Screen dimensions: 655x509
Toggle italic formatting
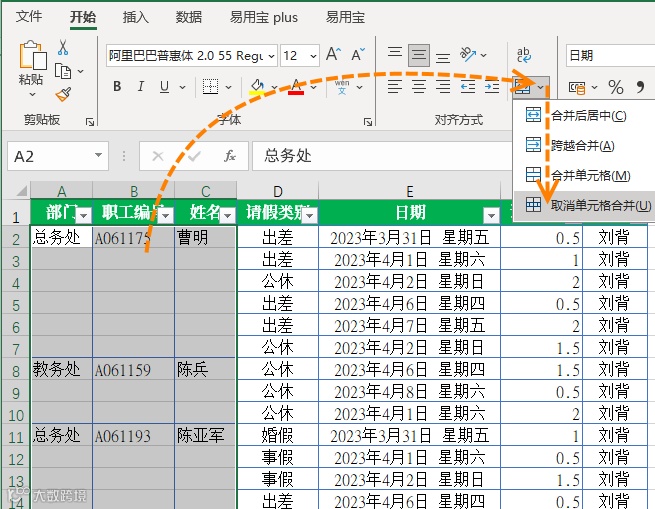point(141,87)
